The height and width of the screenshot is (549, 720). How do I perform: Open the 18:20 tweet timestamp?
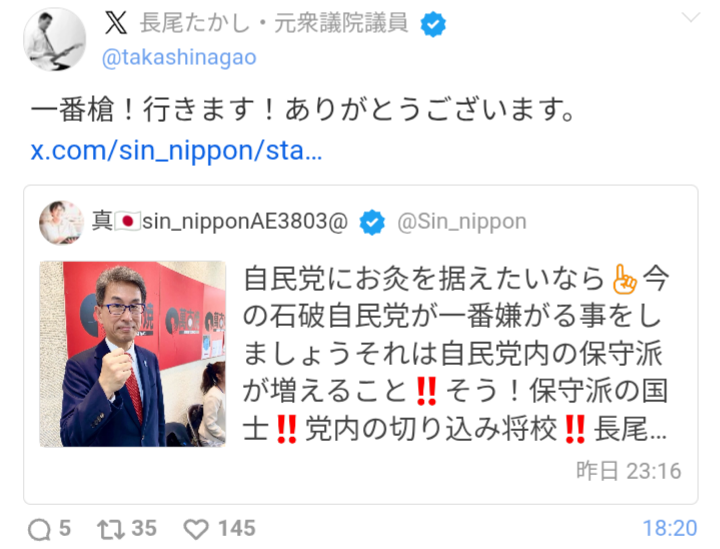tap(670, 528)
